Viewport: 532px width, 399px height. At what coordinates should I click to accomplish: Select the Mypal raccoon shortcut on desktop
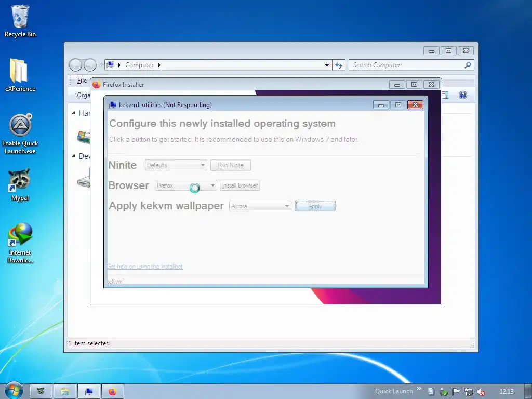pyautogui.click(x=20, y=185)
